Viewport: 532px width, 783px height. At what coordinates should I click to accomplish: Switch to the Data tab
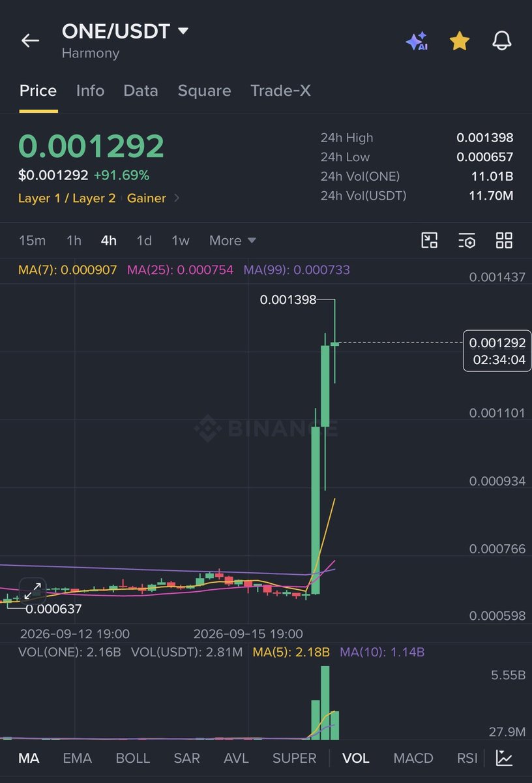[x=141, y=91]
